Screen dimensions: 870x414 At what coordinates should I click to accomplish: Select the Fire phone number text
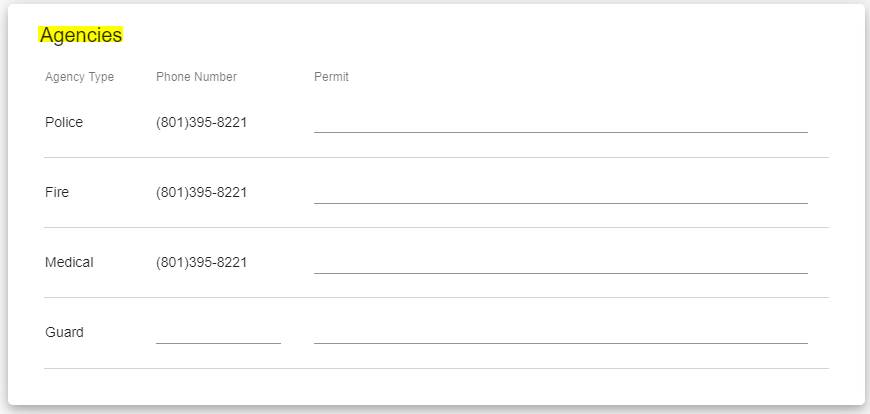(x=201, y=192)
